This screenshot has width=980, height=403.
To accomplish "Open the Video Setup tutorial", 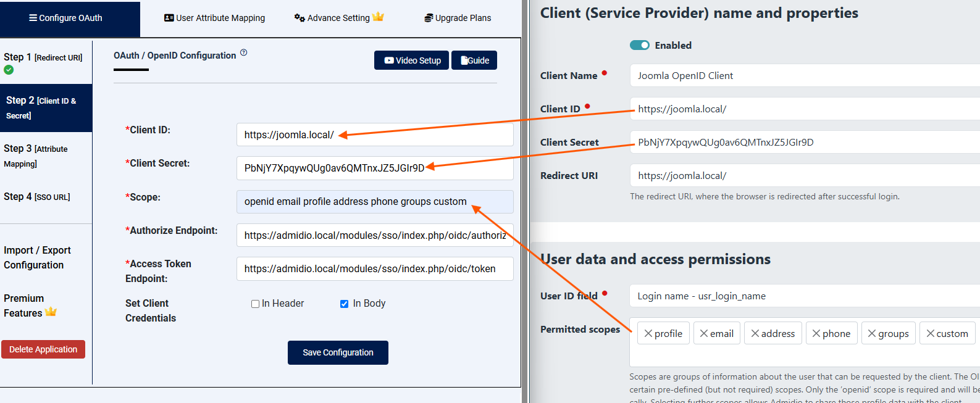I will coord(411,60).
